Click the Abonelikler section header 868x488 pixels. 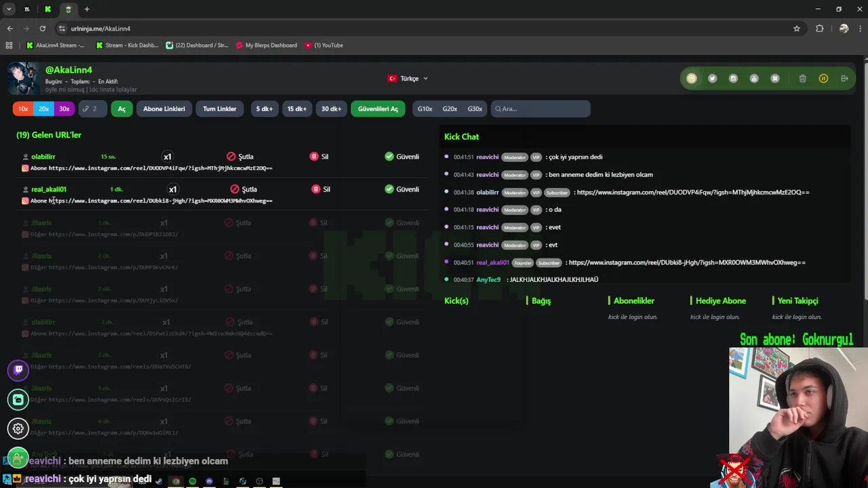pos(633,301)
